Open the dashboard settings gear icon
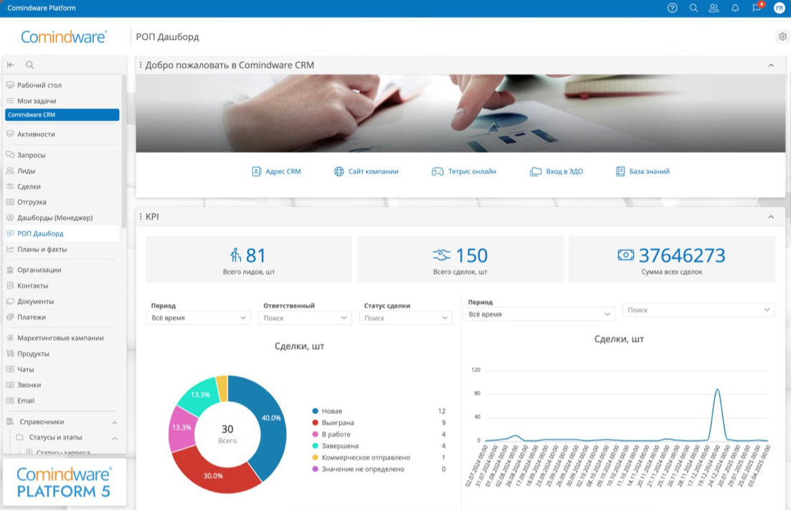 pos(782,37)
